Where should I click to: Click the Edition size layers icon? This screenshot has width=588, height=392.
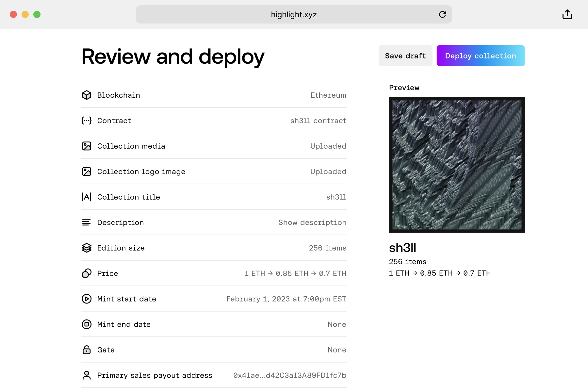87,248
